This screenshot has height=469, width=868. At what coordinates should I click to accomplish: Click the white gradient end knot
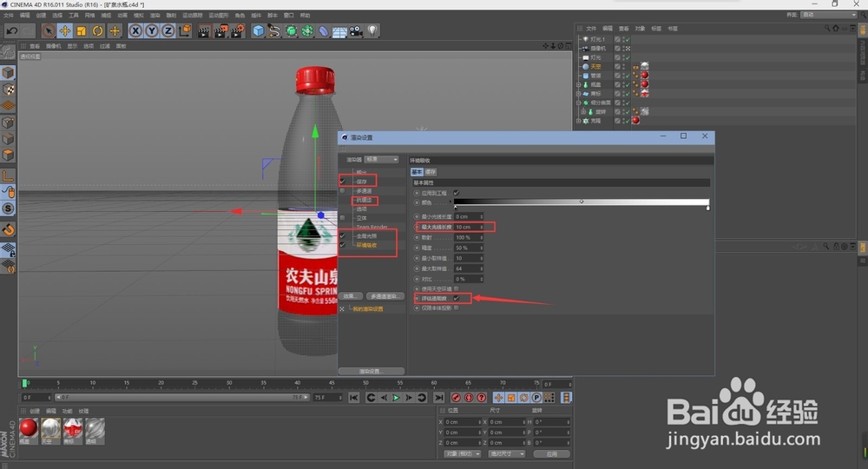(708, 208)
